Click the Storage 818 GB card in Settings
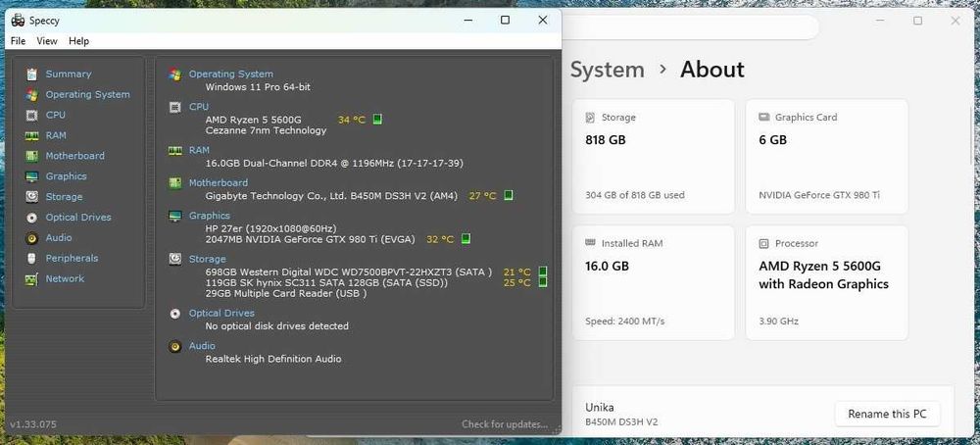This screenshot has width=980, height=445. coord(653,156)
